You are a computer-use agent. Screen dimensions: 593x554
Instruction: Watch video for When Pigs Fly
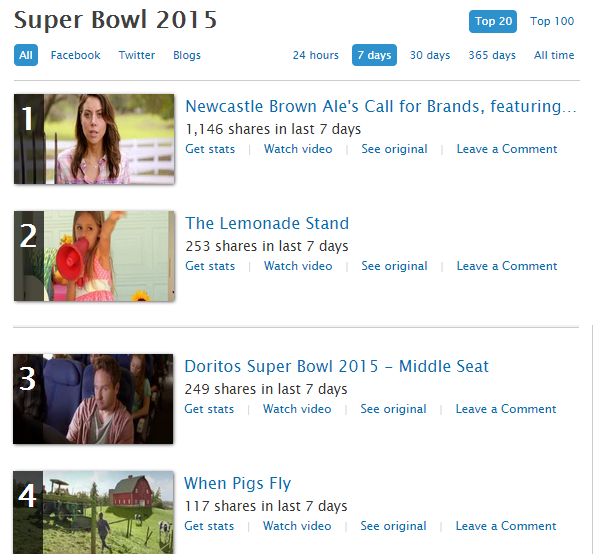click(x=297, y=526)
